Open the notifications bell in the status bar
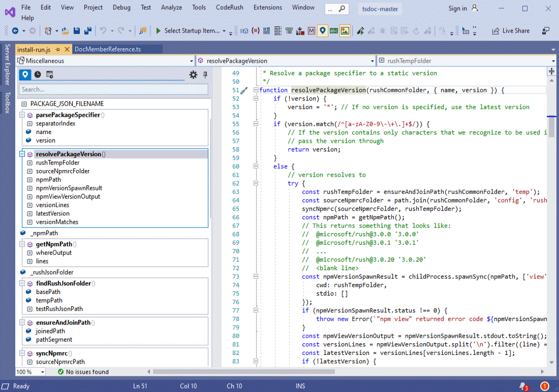This screenshot has height=392, width=559. click(x=522, y=386)
